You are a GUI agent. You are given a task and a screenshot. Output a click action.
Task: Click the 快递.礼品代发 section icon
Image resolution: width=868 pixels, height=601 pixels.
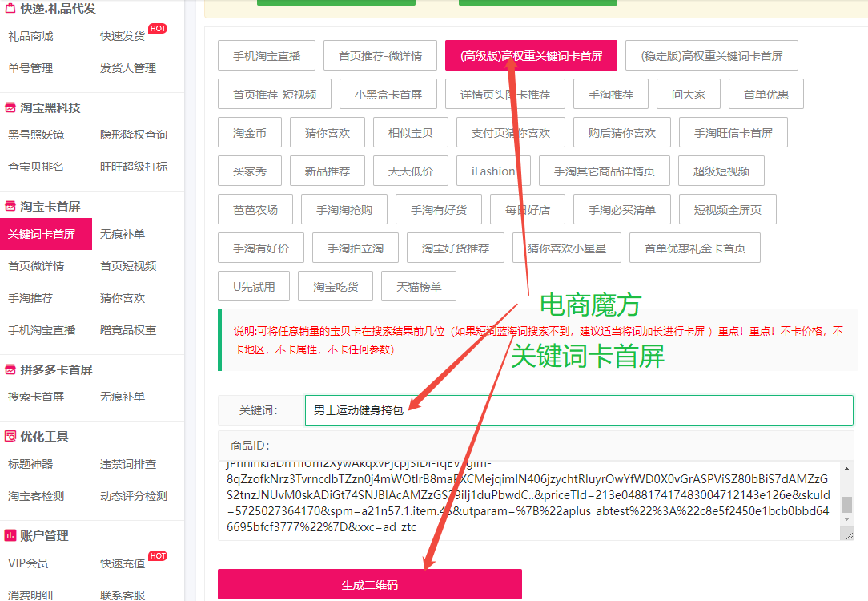(x=10, y=8)
